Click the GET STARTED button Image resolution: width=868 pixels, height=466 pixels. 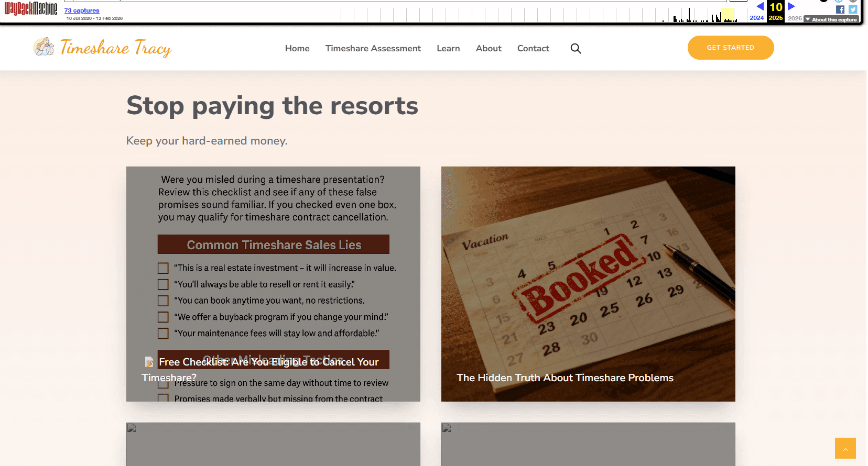[x=730, y=48]
